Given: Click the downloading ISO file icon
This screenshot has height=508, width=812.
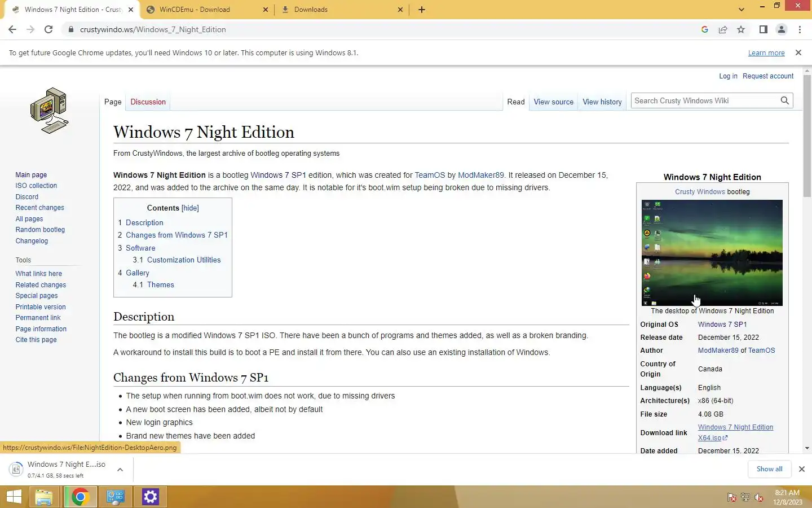Looking at the screenshot, I should 16,469.
